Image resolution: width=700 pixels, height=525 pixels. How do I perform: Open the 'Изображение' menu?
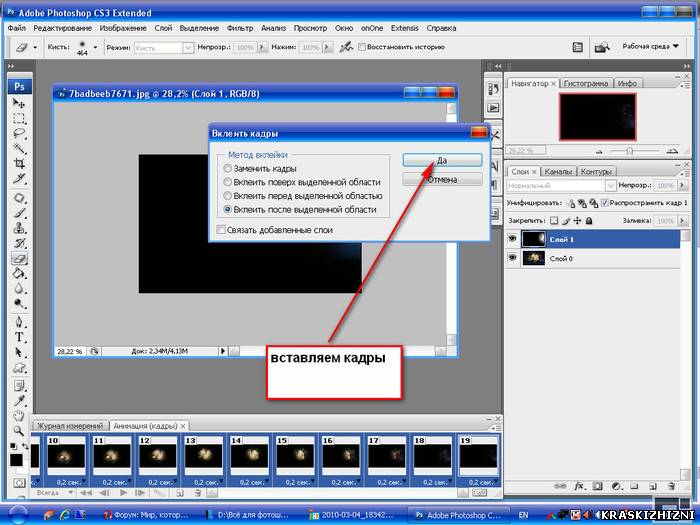(x=123, y=28)
